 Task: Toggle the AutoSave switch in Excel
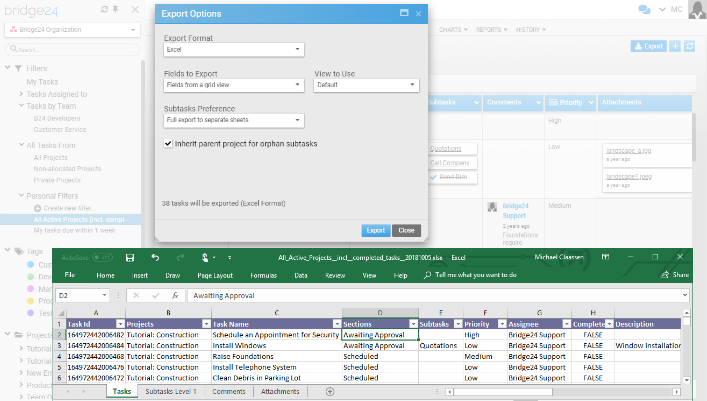point(102,258)
